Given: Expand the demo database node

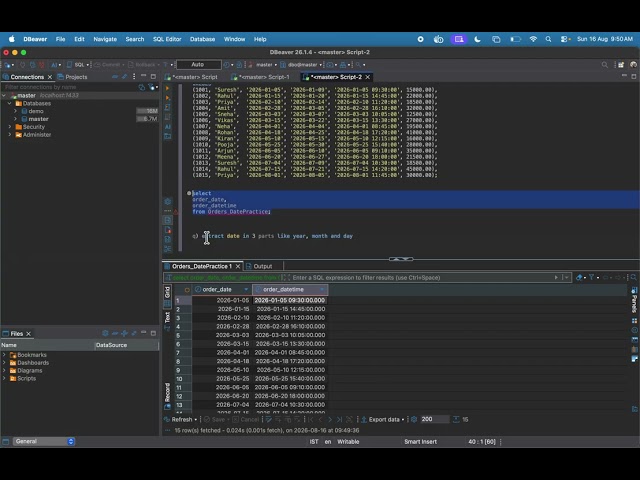Looking at the screenshot, I should click(x=16, y=111).
